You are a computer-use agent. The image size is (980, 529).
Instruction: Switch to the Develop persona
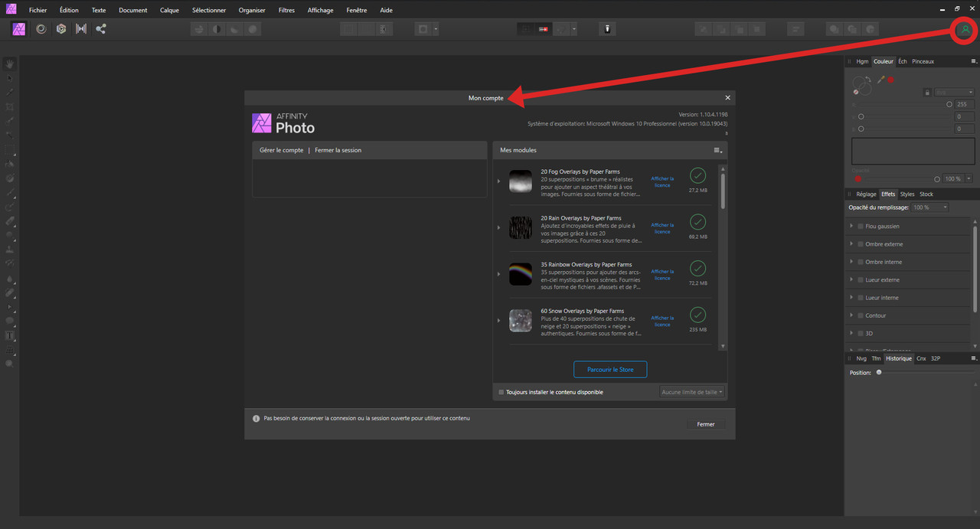pos(61,29)
